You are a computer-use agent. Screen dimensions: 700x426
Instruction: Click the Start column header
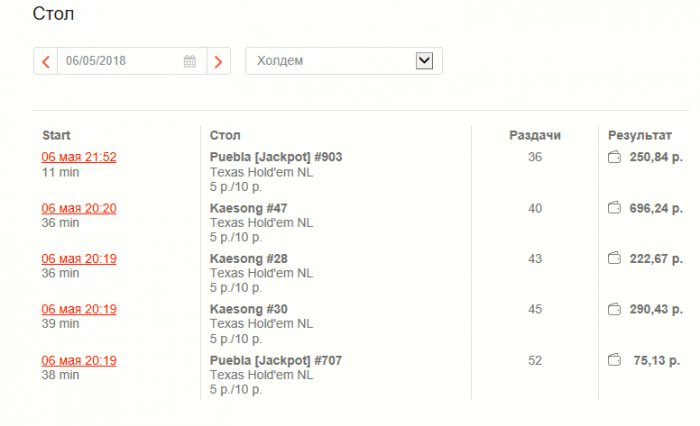point(56,135)
